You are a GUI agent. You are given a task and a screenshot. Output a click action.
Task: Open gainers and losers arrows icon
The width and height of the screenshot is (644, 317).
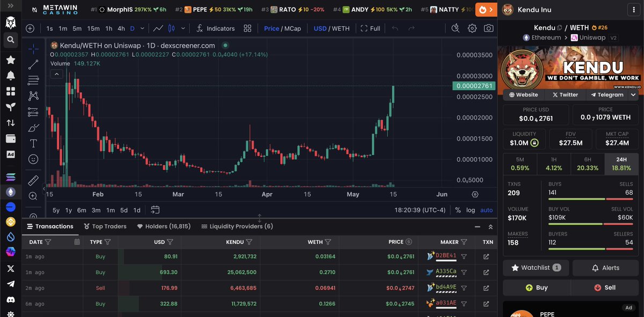click(10, 122)
